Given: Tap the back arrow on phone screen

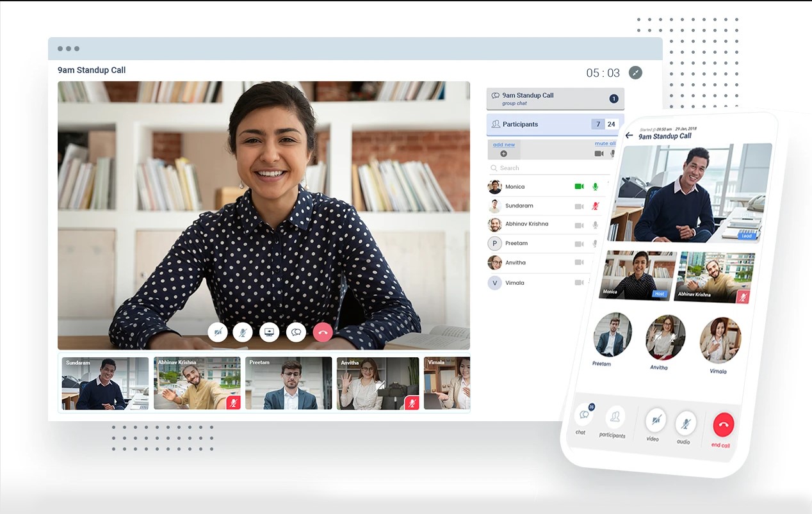Looking at the screenshot, I should click(629, 135).
